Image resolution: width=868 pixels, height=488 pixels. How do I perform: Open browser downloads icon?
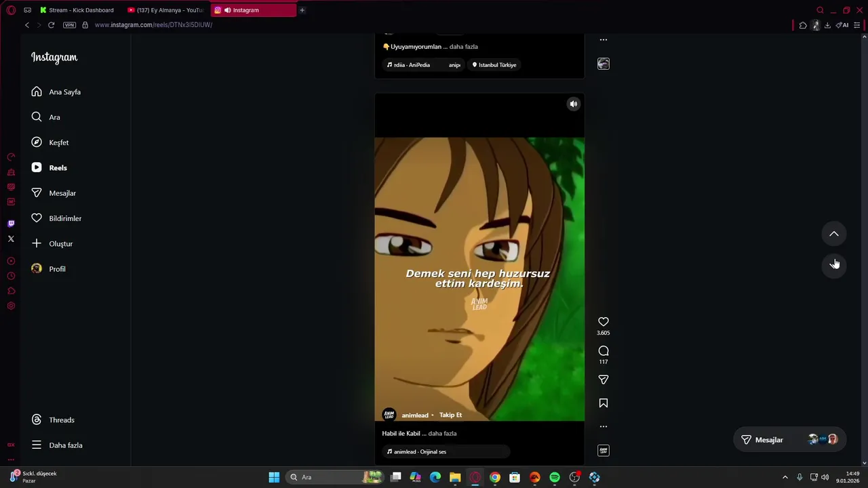click(x=827, y=25)
